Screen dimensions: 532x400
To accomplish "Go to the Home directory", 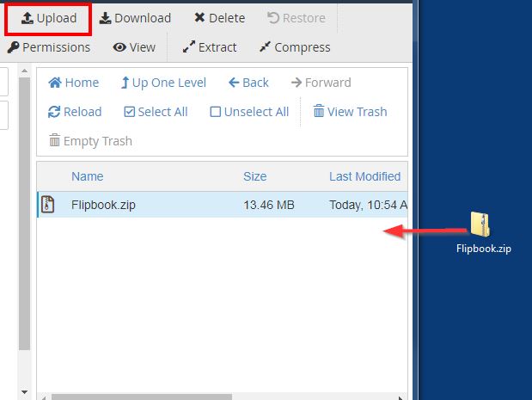I will pos(74,83).
